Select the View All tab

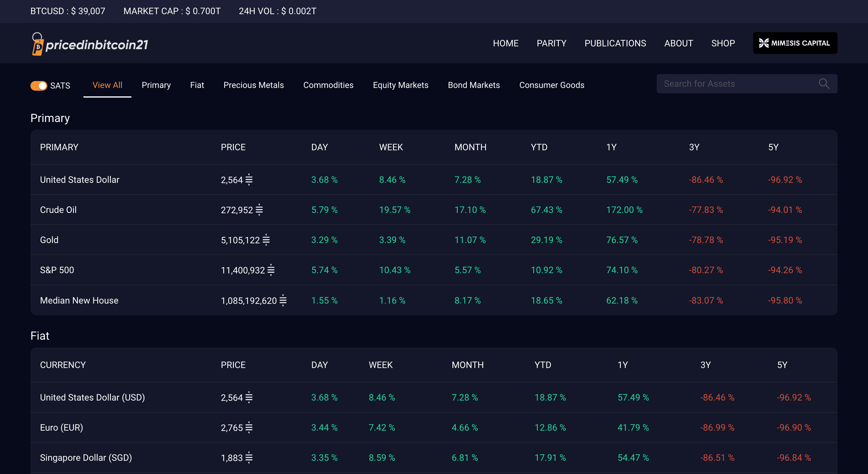107,85
